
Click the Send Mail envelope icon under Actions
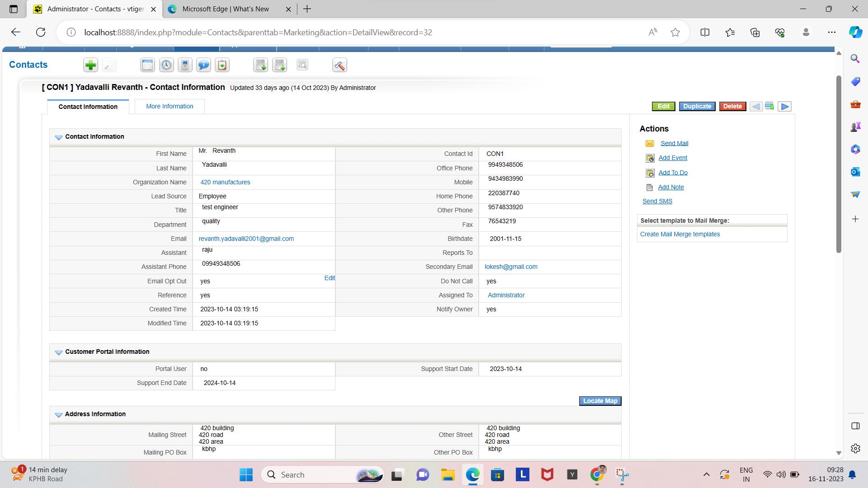(x=650, y=143)
